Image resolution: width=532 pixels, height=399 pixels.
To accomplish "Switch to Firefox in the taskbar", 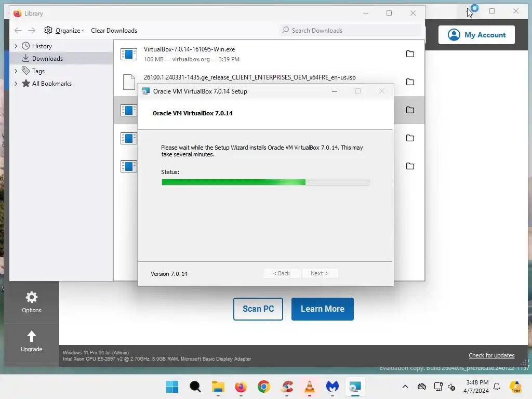I will (241, 387).
